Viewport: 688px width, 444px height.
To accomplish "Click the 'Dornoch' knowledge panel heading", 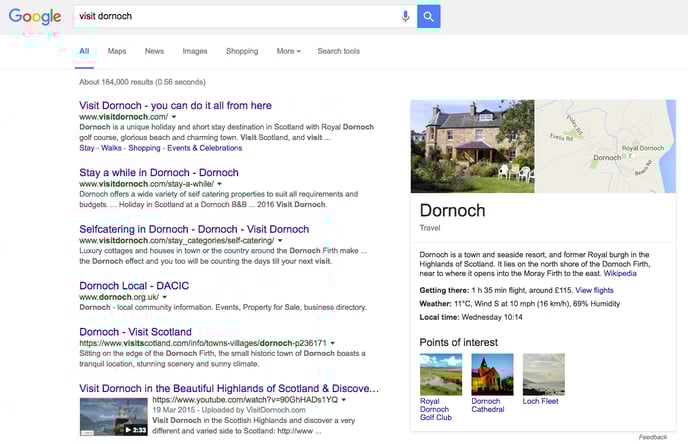I will (x=452, y=211).
